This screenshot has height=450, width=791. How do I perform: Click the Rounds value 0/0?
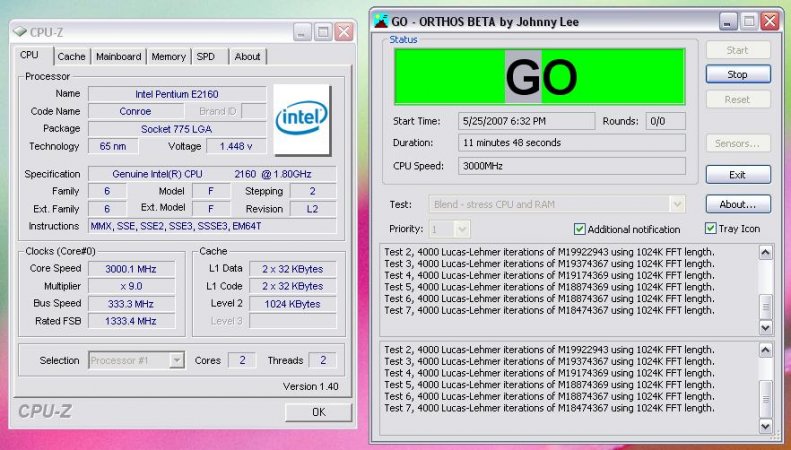[x=665, y=121]
